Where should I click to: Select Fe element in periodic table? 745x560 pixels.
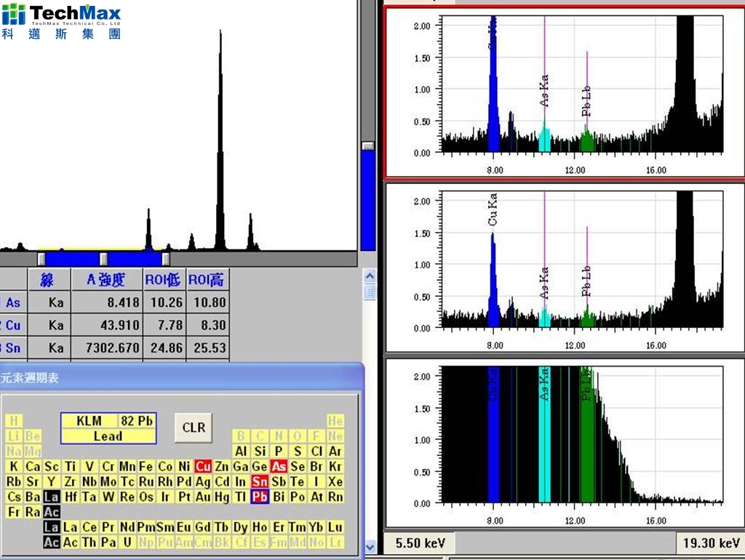point(146,466)
